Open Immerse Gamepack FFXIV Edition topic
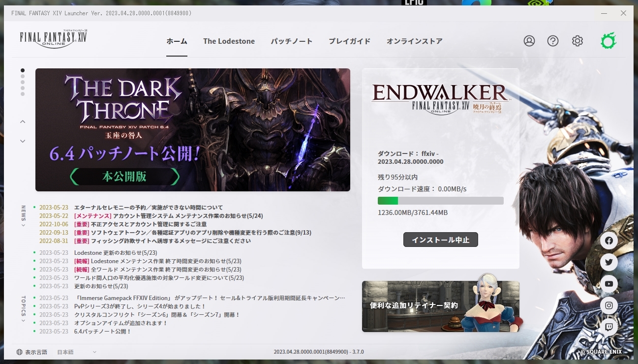Screen dimensions: 638x364 [x=210, y=298]
